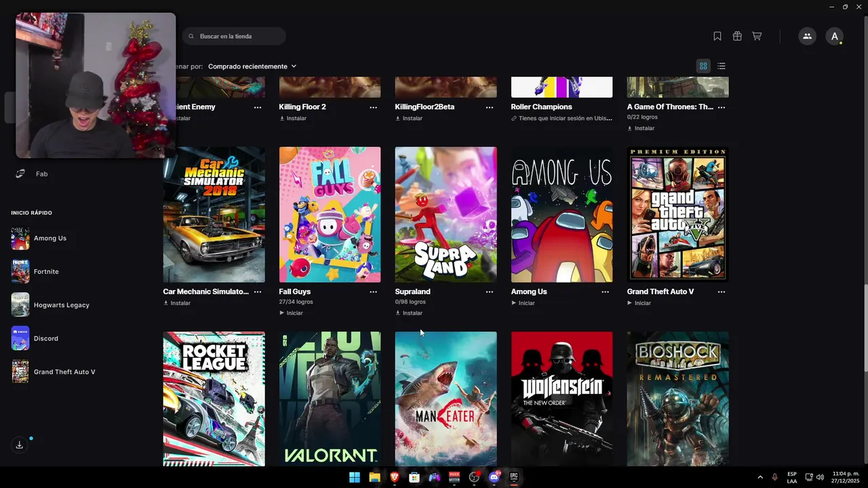868x488 pixels.
Task: Install Killing Floor 2
Action: 293,119
